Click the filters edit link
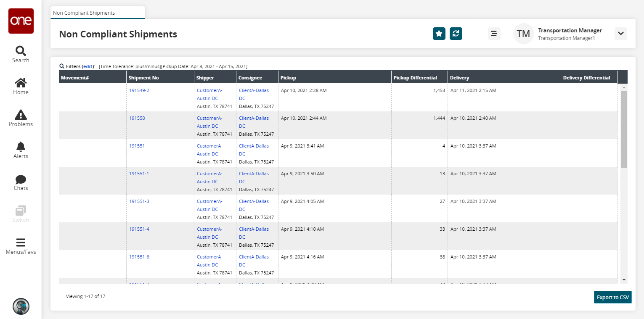This screenshot has width=644, height=319. pyautogui.click(x=88, y=66)
